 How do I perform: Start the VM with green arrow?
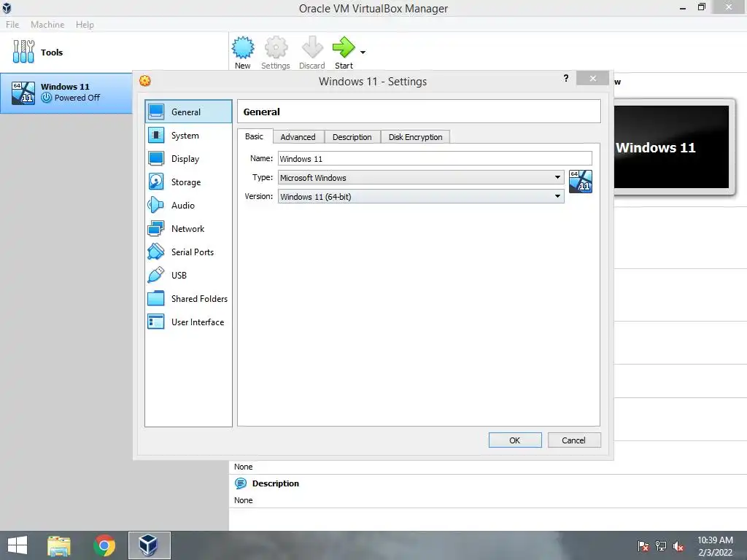click(344, 47)
